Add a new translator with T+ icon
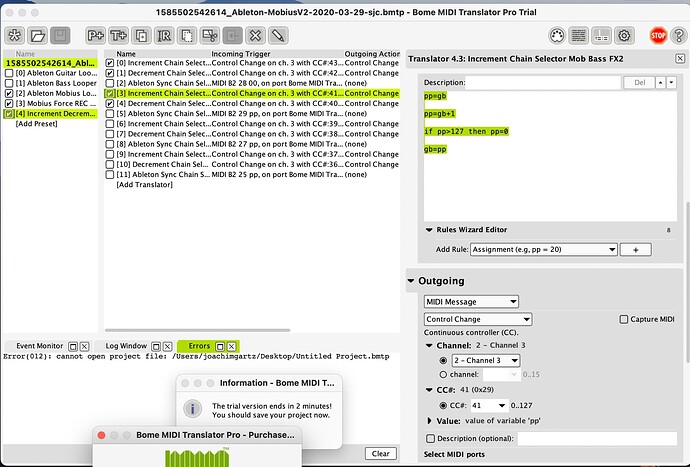Image resolution: width=690 pixels, height=467 pixels. click(118, 36)
